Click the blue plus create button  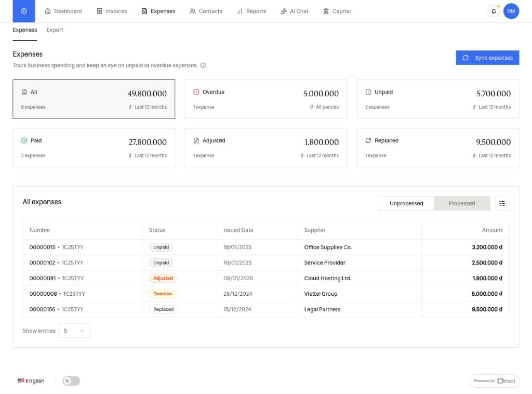[24, 11]
